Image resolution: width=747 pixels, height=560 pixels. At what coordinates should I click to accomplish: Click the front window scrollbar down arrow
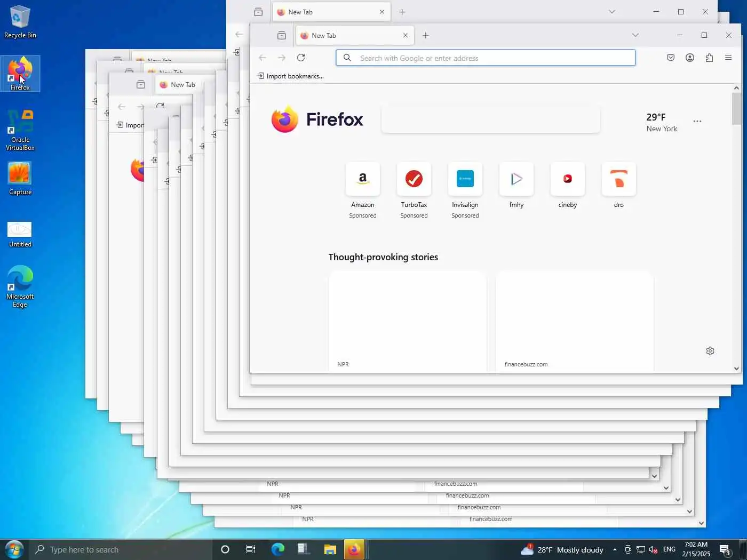click(736, 369)
